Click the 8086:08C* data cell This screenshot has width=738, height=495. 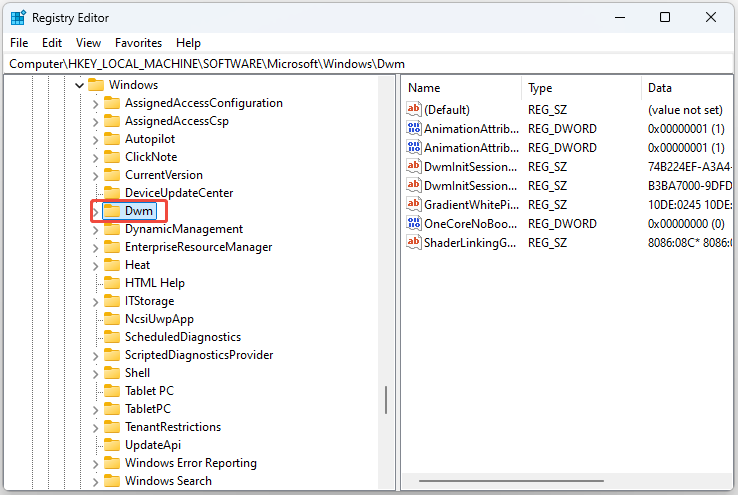tap(690, 243)
